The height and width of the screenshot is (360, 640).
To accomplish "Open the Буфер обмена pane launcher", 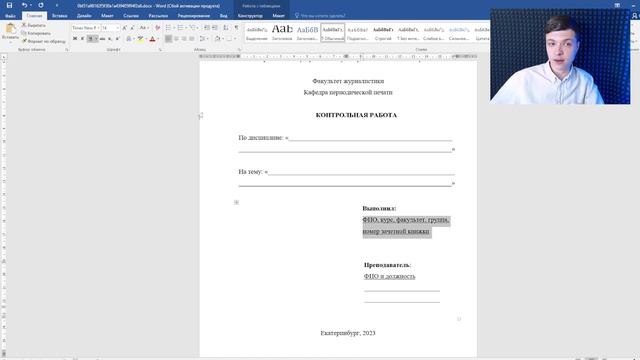I will (67, 49).
